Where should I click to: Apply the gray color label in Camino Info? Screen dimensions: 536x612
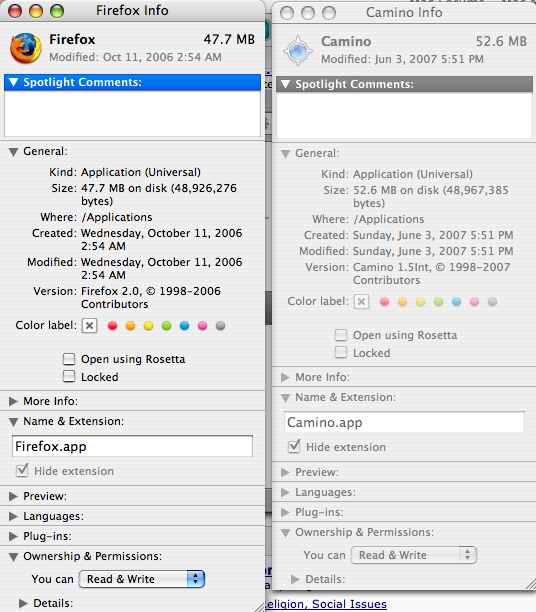click(x=493, y=302)
